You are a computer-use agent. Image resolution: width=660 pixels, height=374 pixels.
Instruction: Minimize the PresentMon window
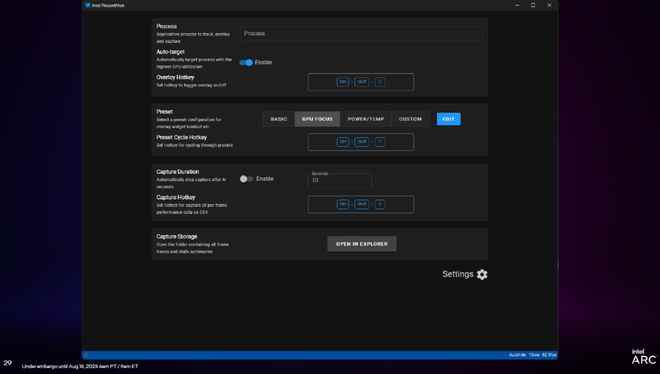click(x=517, y=5)
